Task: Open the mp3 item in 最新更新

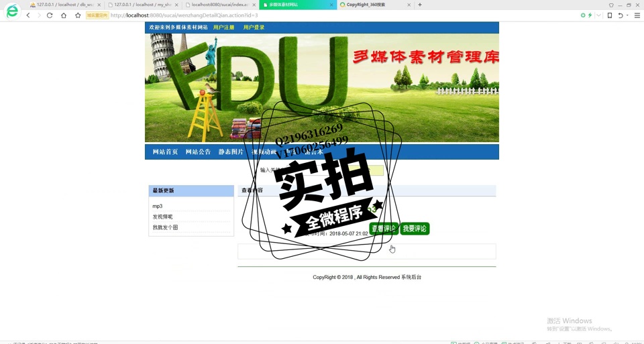Action: [x=158, y=207]
